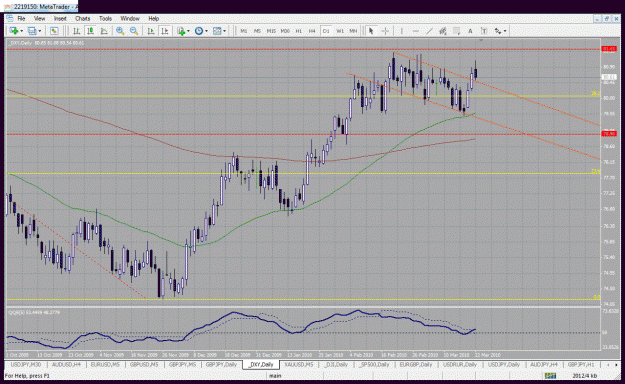Open the Market Watch toolbar icon
625x384 pixels.
click(54, 31)
